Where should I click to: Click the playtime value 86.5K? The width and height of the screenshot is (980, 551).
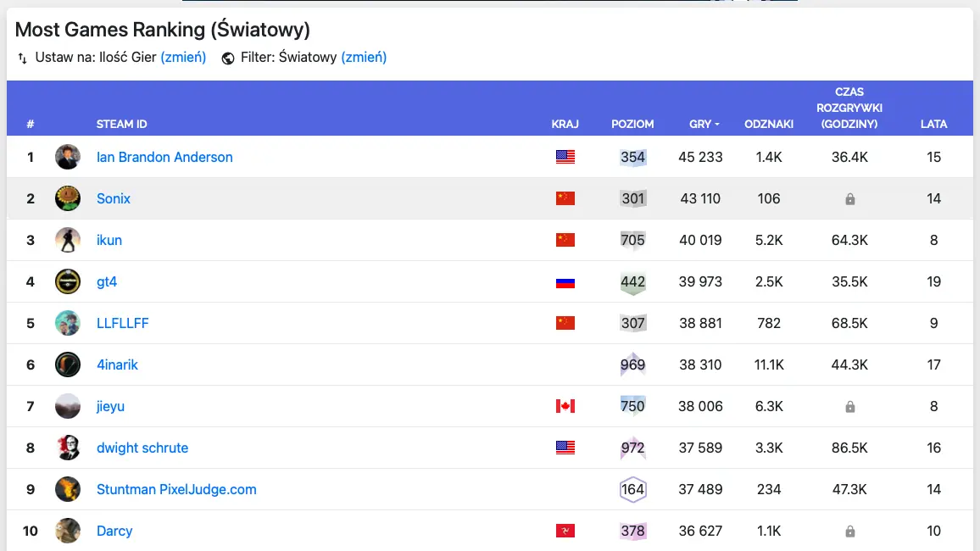pyautogui.click(x=849, y=448)
